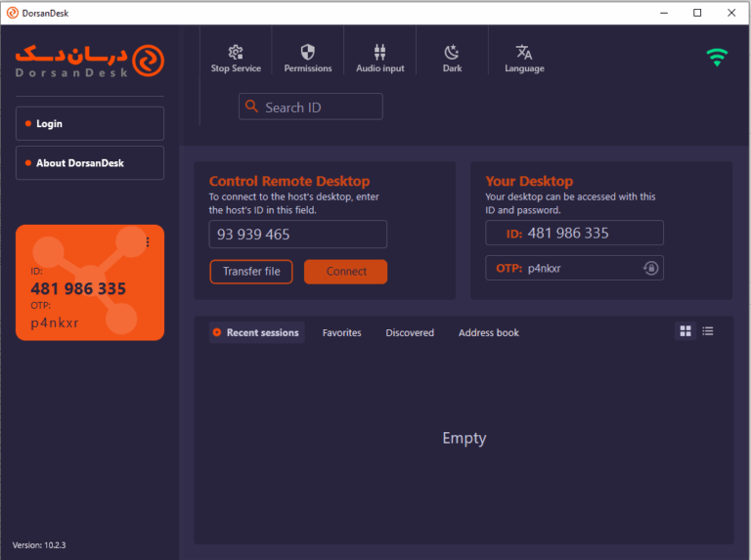Viewport: 751px width, 560px height.
Task: Open Audio input settings icon
Action: pos(379,52)
